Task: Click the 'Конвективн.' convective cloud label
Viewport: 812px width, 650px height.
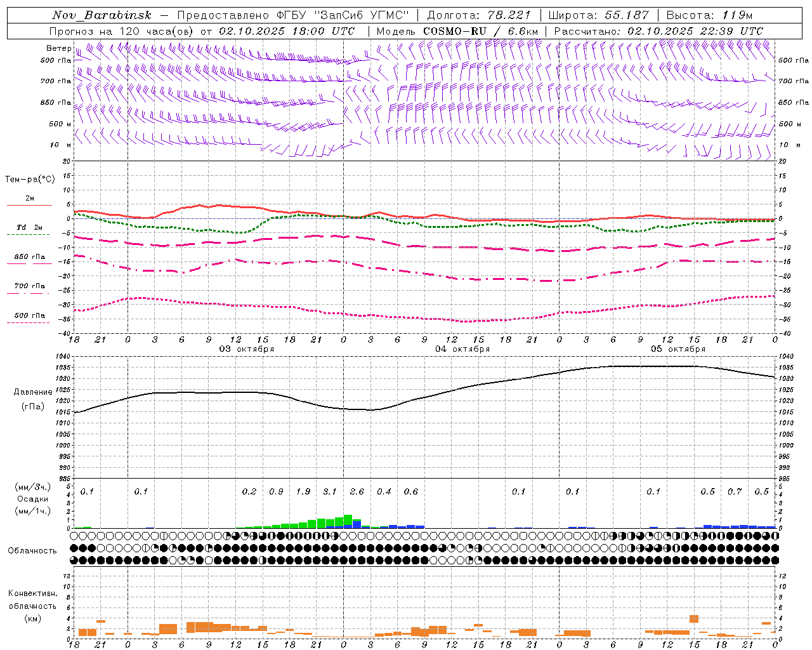Action: click(32, 594)
